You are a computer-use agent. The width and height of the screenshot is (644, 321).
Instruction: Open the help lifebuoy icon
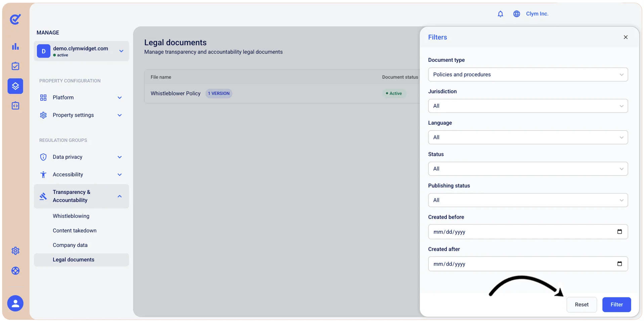tap(15, 271)
